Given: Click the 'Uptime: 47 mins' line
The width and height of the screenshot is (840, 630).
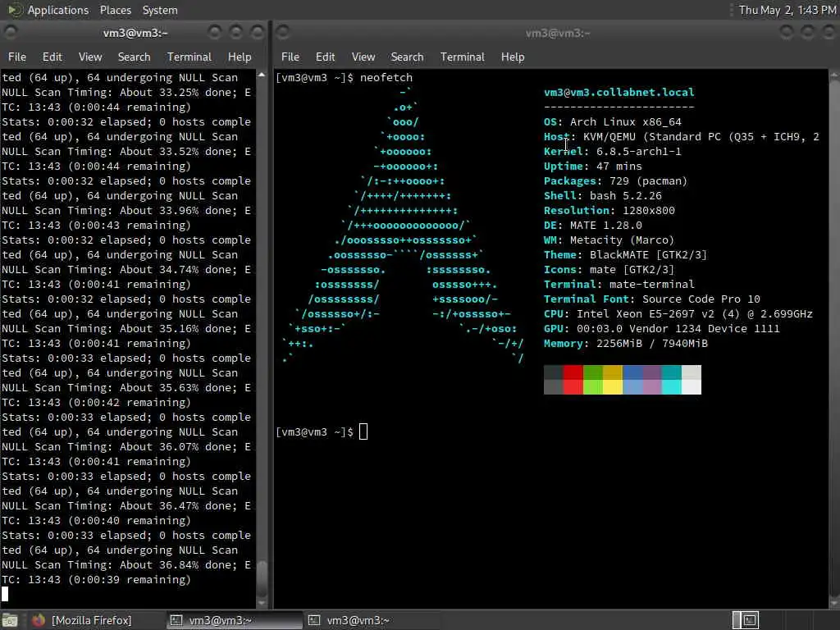Looking at the screenshot, I should point(592,166).
